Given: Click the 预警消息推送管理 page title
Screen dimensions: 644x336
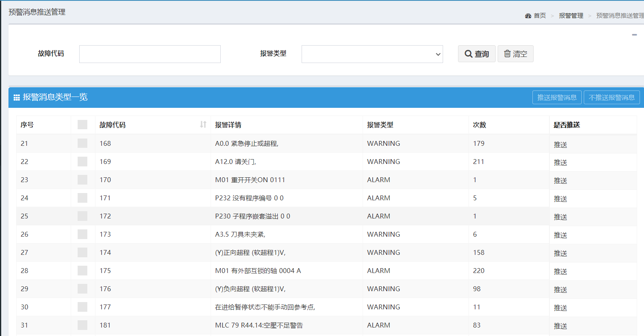Looking at the screenshot, I should tap(37, 12).
